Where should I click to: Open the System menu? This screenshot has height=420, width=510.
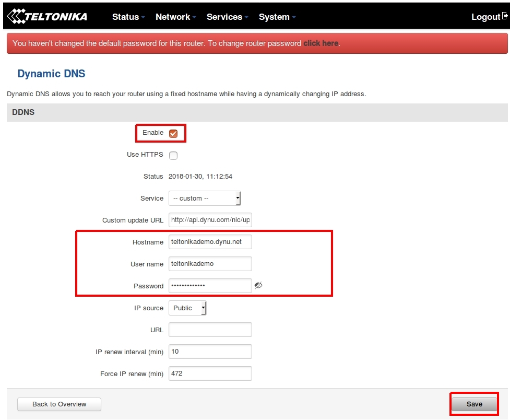point(277,17)
